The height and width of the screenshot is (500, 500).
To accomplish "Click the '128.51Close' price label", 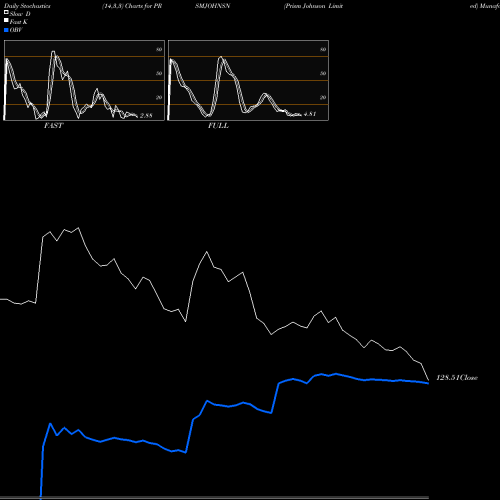I will (x=457, y=378).
